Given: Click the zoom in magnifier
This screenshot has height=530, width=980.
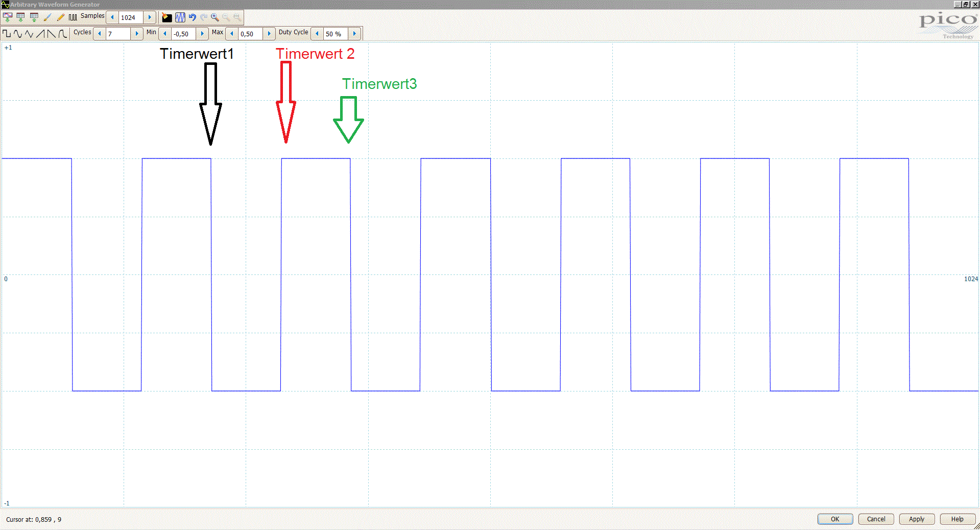Looking at the screenshot, I should point(214,17).
